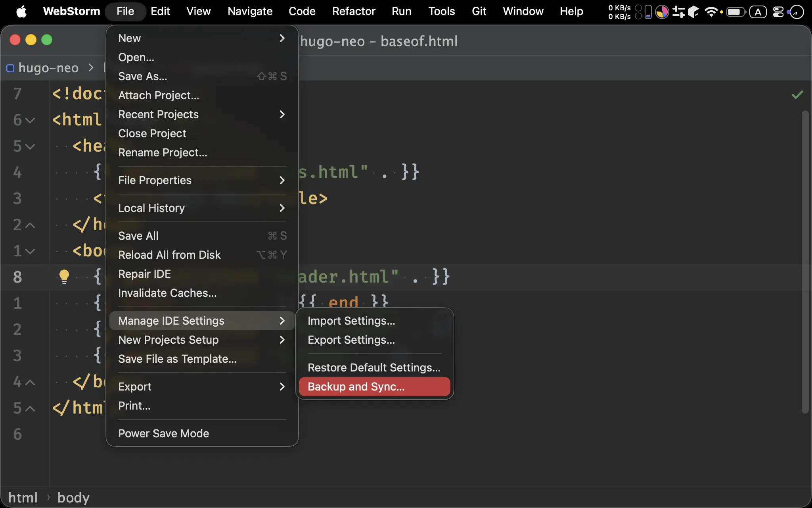Open the Edit menu
The image size is (812, 508).
point(160,12)
